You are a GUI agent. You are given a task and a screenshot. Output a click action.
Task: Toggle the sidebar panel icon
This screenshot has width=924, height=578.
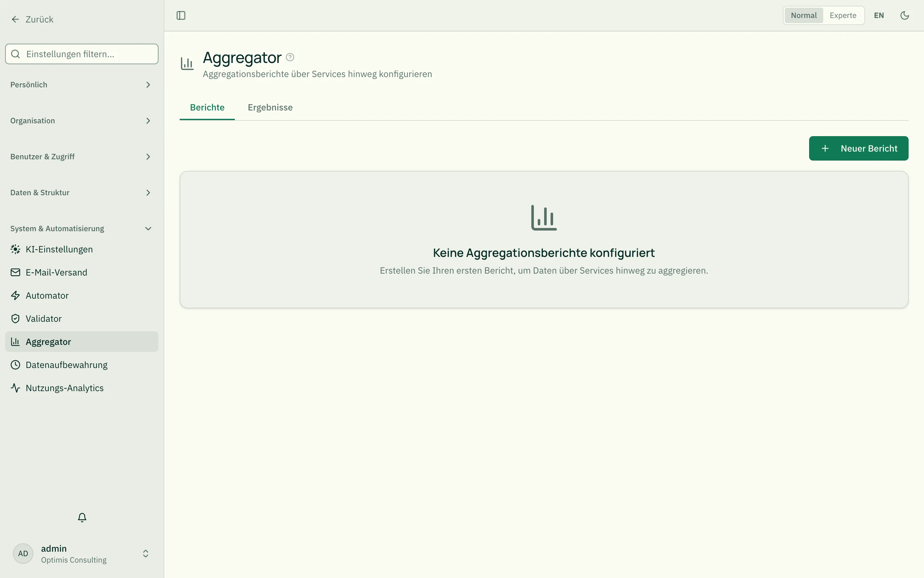(x=181, y=15)
